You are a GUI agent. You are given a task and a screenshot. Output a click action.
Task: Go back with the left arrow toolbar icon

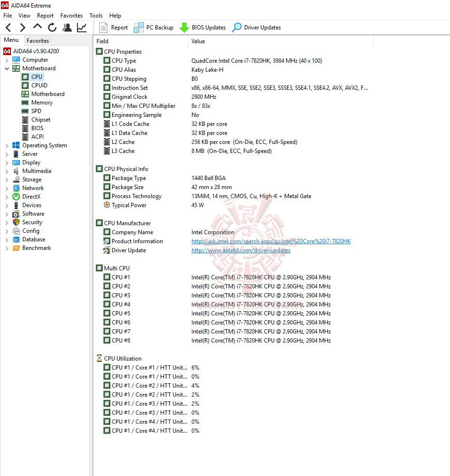pyautogui.click(x=9, y=28)
